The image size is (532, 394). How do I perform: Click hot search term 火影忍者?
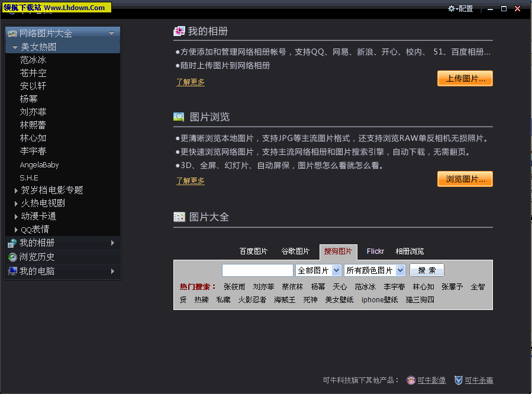coord(252,300)
